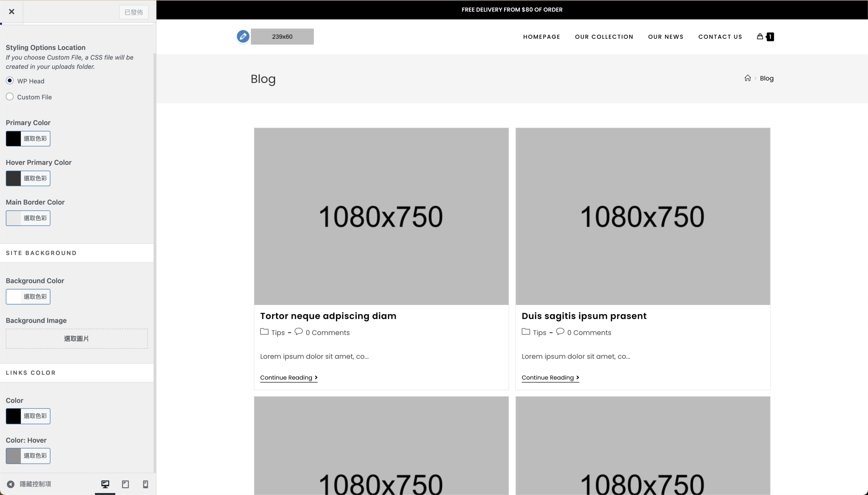Go to CONTACT US menu item
Viewport: 868px width, 495px height.
pos(720,37)
